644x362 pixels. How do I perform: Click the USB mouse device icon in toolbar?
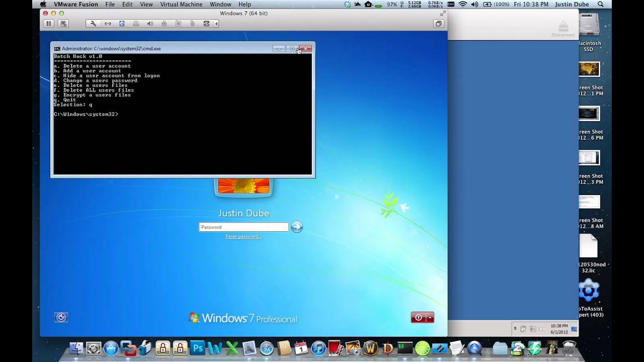click(192, 24)
